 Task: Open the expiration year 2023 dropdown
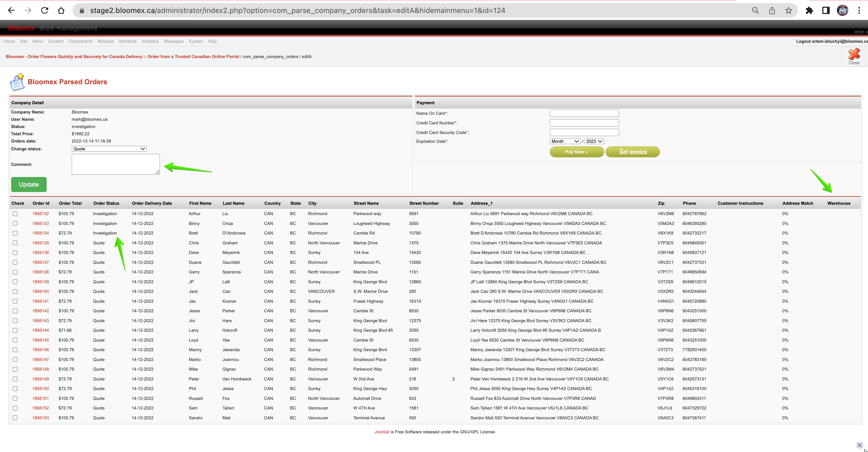click(x=594, y=141)
